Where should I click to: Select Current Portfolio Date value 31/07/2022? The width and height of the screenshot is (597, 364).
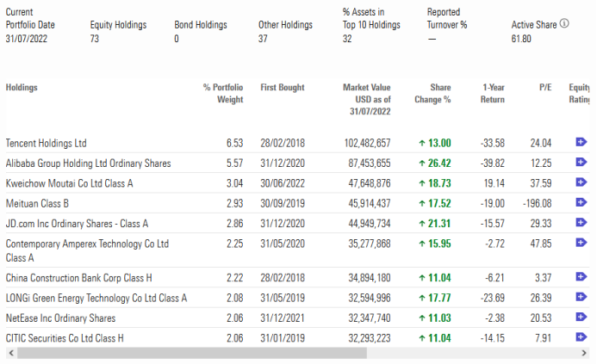[27, 39]
